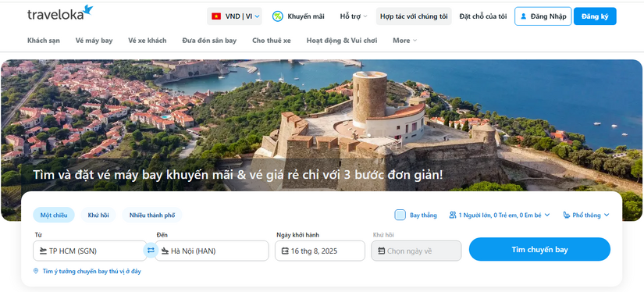Click the green percent Khuyến mãi icon
This screenshot has width=644, height=292.
tap(278, 16)
